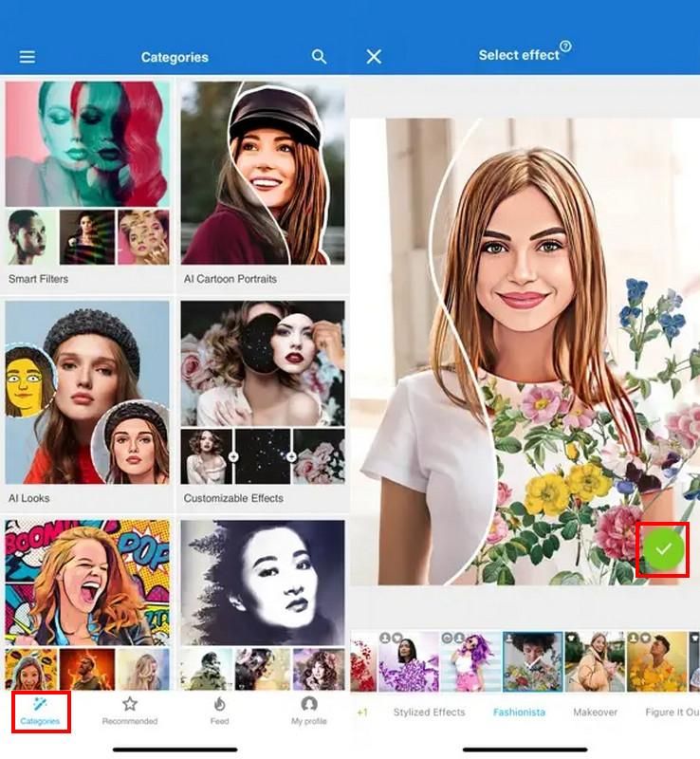Screen dimensions: 700x759
Task: Open the black-and-white double exposure category image
Action: pyautogui.click(x=263, y=583)
